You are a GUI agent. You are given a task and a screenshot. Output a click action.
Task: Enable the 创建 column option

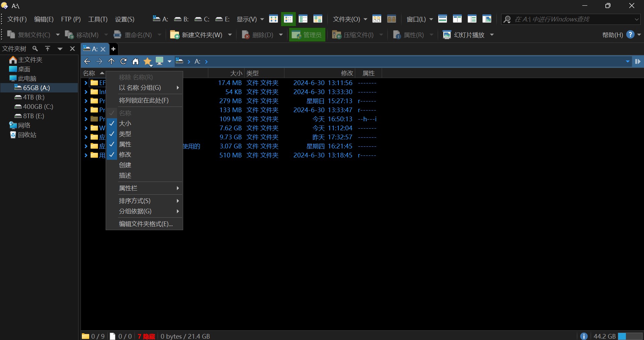125,165
